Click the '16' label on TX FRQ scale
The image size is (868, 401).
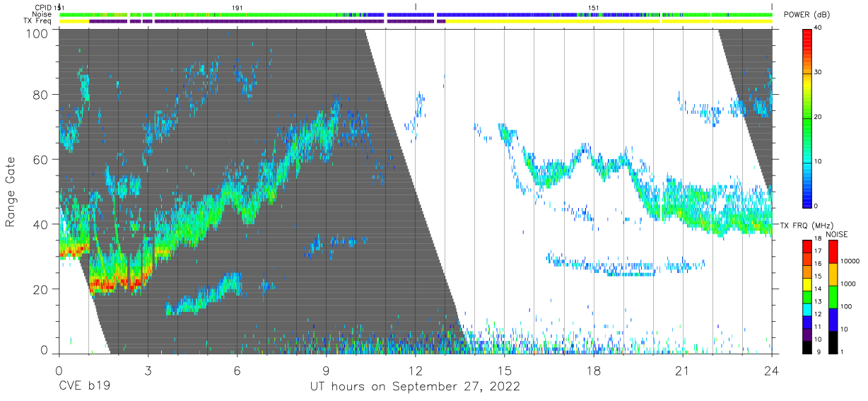pos(817,265)
